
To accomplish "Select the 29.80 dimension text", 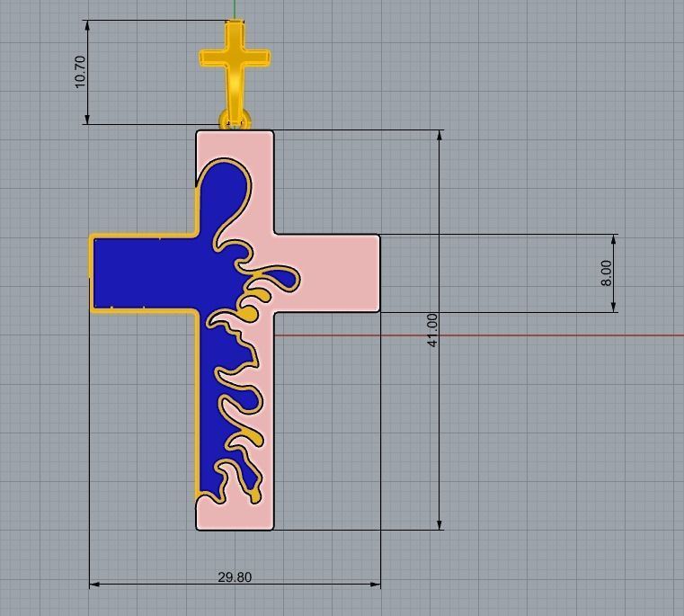I will 235,577.
